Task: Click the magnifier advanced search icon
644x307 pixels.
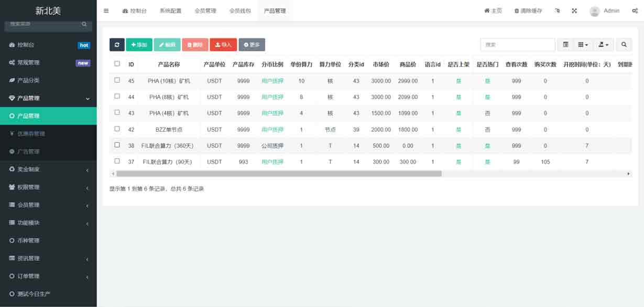Action: coord(624,45)
